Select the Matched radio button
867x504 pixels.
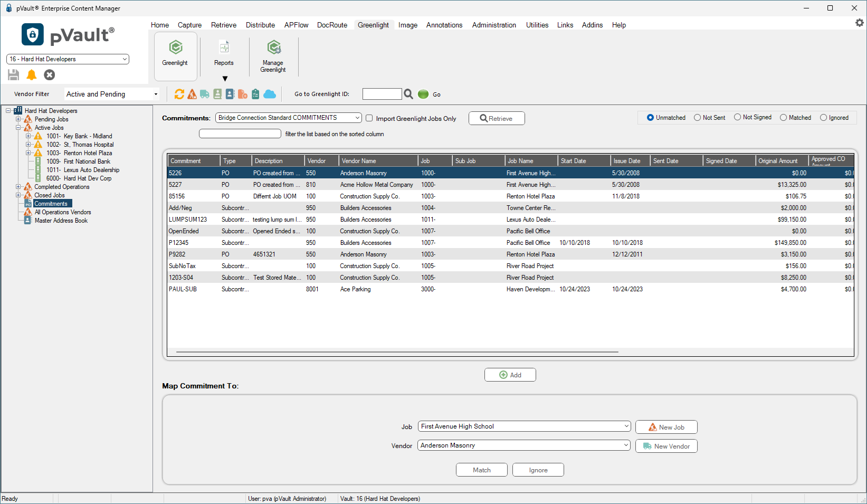(x=784, y=118)
